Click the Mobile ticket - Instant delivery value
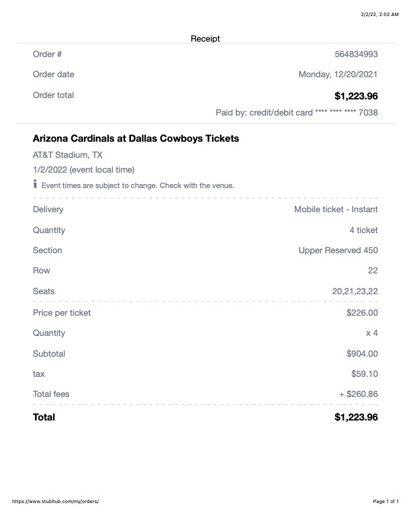 [336, 210]
